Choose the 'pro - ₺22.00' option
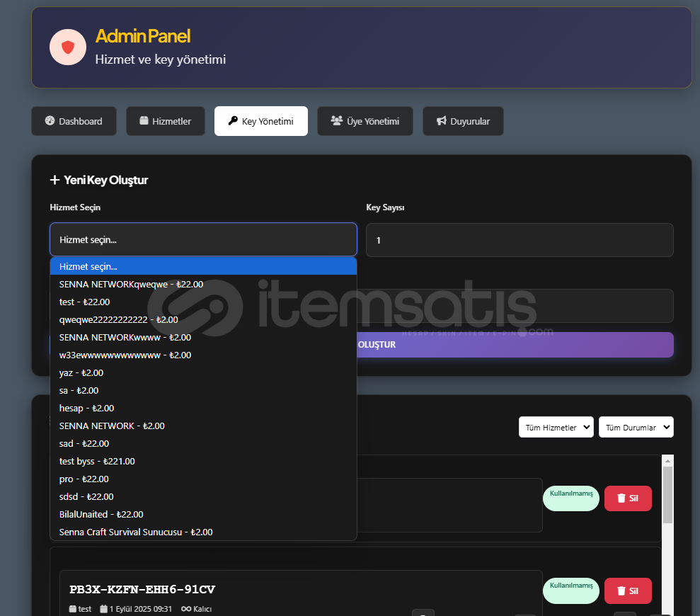This screenshot has height=616, width=700. pyautogui.click(x=204, y=479)
